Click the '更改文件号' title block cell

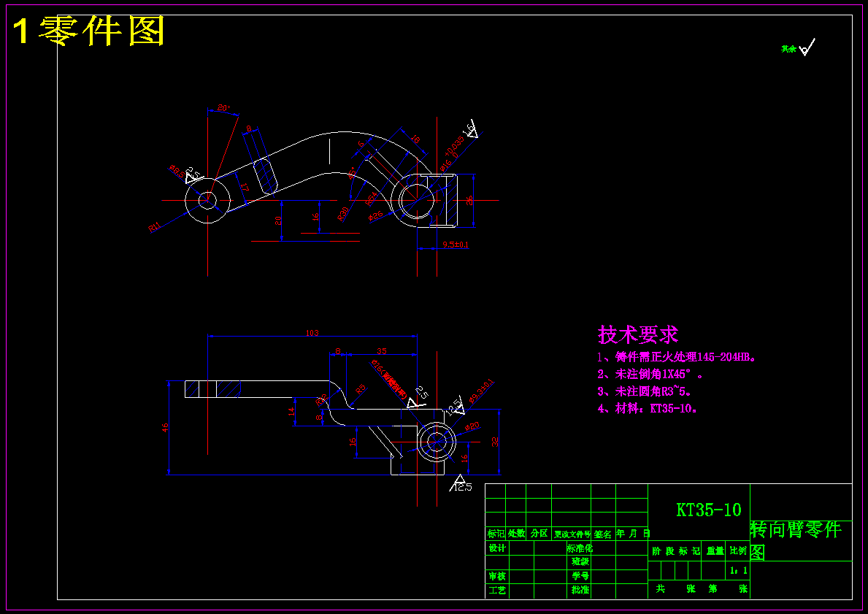(572, 534)
